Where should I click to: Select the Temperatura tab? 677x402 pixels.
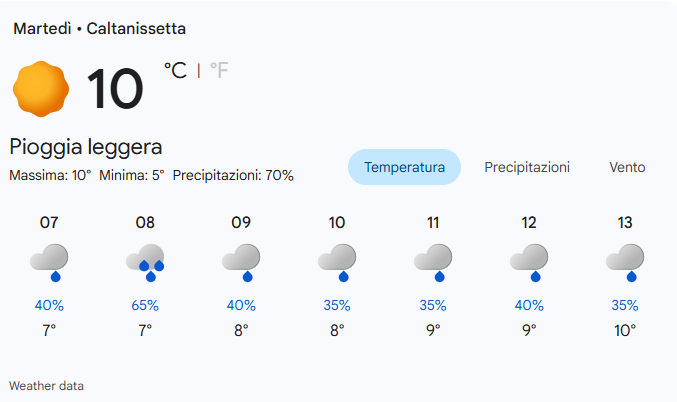(x=404, y=167)
